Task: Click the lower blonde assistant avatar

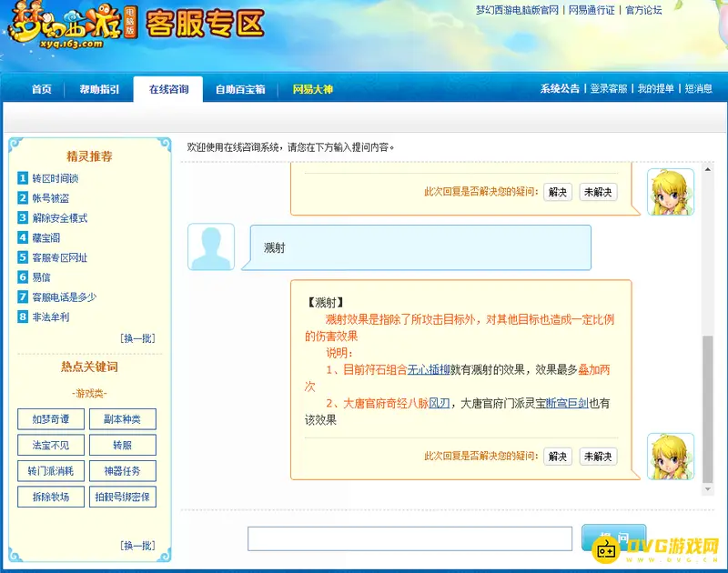Action: pyautogui.click(x=671, y=456)
